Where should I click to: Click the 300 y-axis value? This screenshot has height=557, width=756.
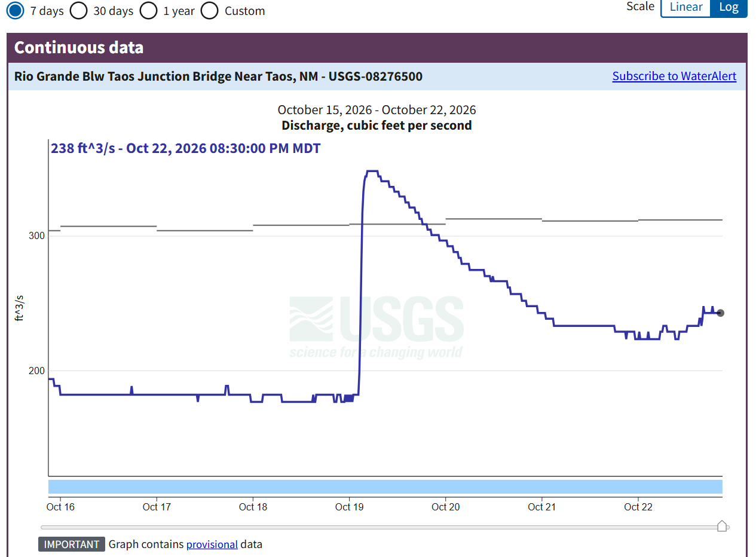[37, 235]
